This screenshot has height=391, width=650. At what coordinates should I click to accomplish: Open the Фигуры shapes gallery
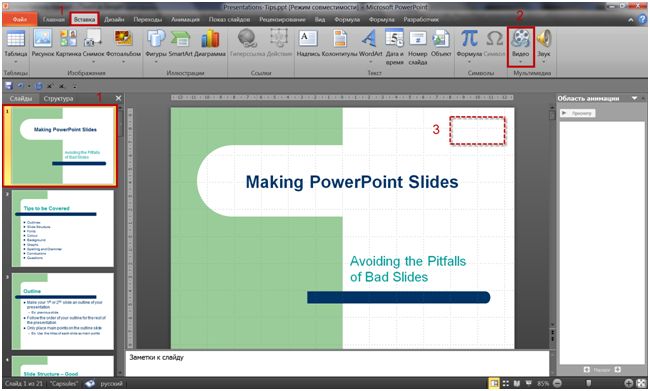pyautogui.click(x=156, y=46)
